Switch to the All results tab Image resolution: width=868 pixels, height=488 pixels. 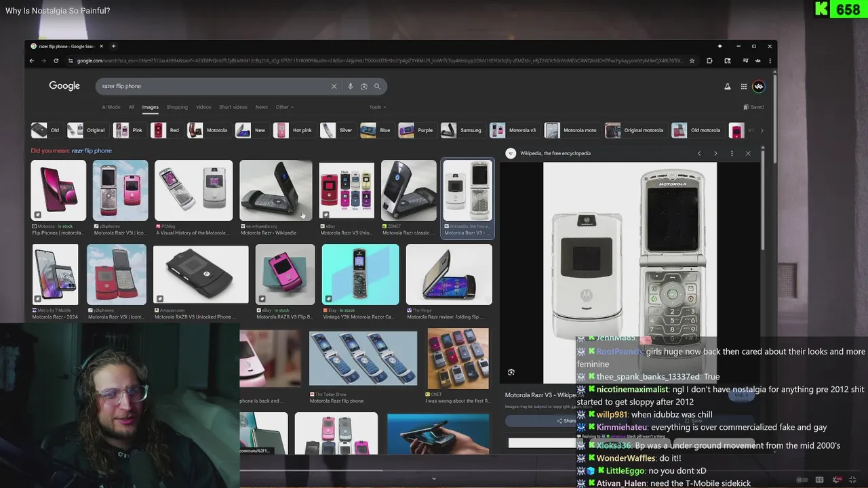click(132, 107)
